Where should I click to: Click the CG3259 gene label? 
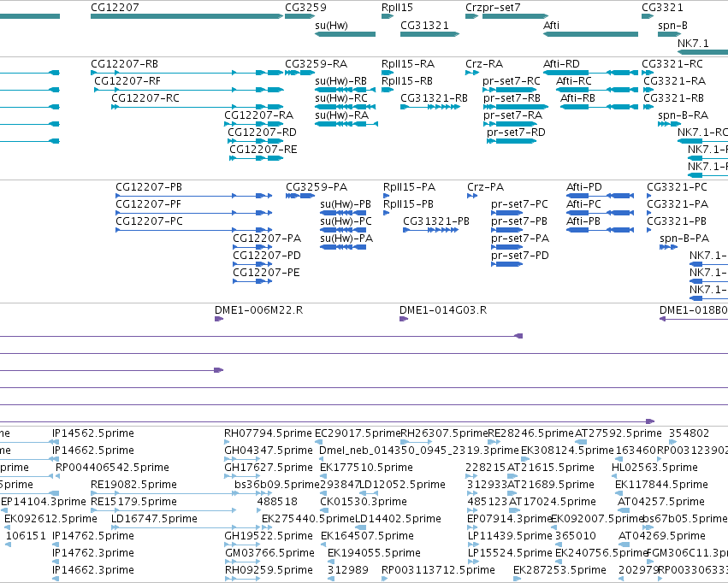(305, 8)
